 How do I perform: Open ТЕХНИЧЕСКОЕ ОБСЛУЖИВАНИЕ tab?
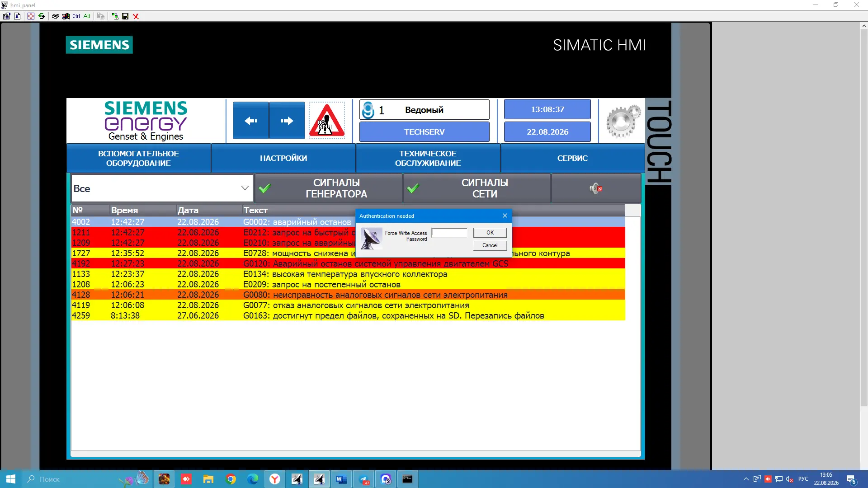(x=428, y=158)
